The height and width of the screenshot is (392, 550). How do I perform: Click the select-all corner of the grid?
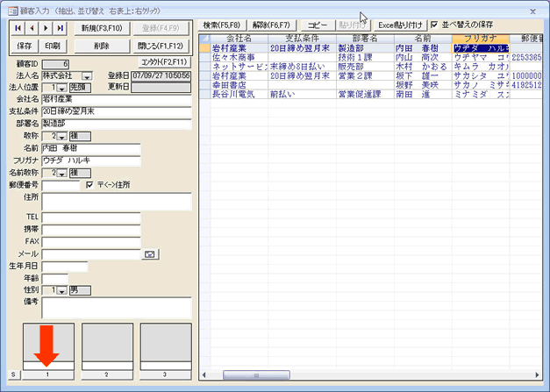pos(205,39)
